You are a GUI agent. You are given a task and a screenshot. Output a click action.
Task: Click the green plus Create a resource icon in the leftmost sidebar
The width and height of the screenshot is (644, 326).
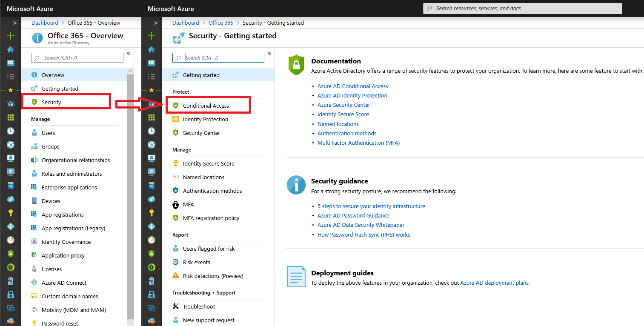pyautogui.click(x=11, y=36)
